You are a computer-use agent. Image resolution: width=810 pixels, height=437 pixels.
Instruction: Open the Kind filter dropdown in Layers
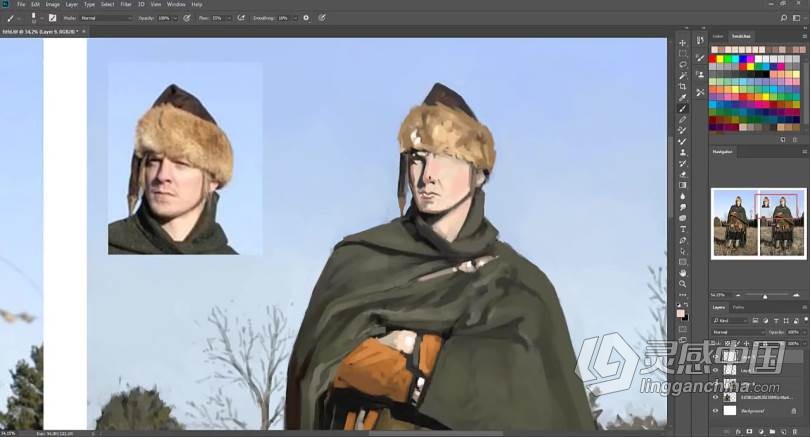point(730,321)
